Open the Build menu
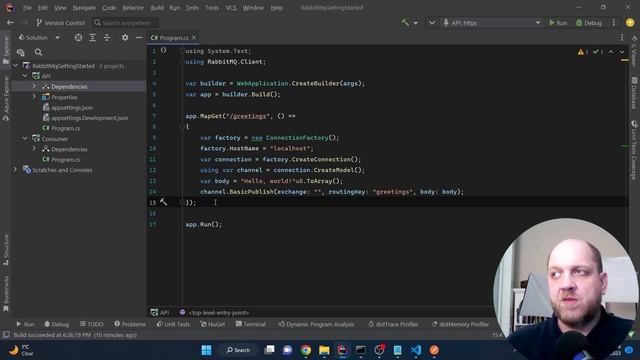 pos(157,8)
